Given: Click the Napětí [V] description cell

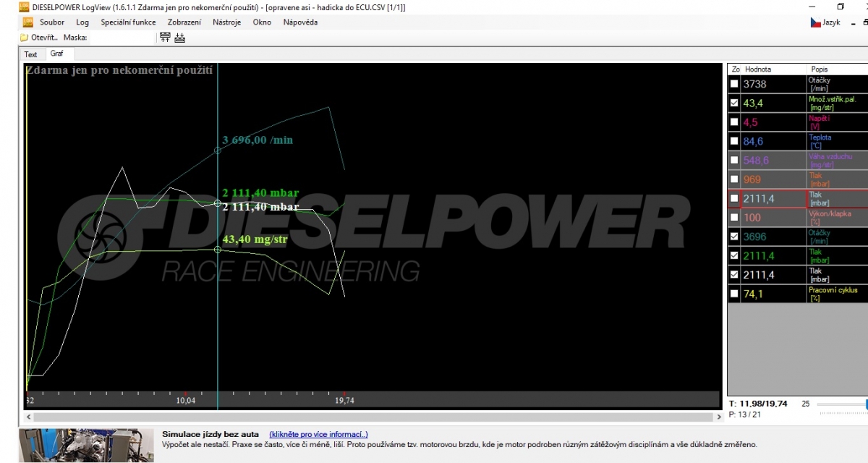Looking at the screenshot, I should point(838,122).
